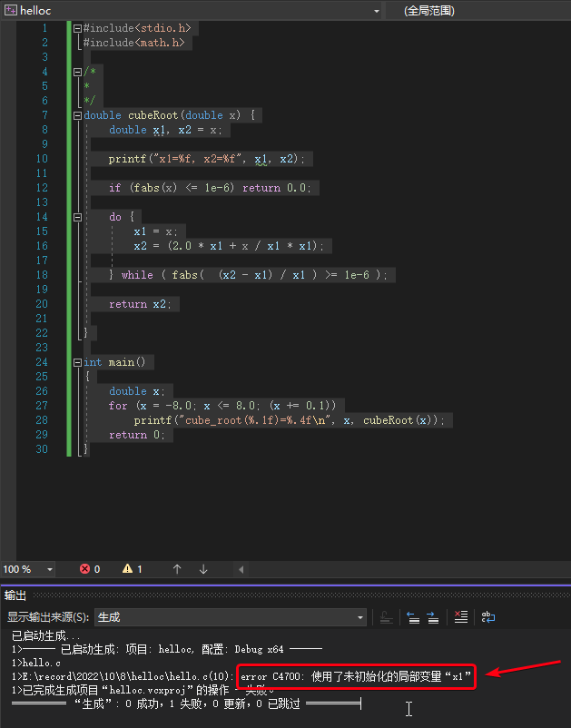Toggle word wrap in output pane

click(488, 617)
